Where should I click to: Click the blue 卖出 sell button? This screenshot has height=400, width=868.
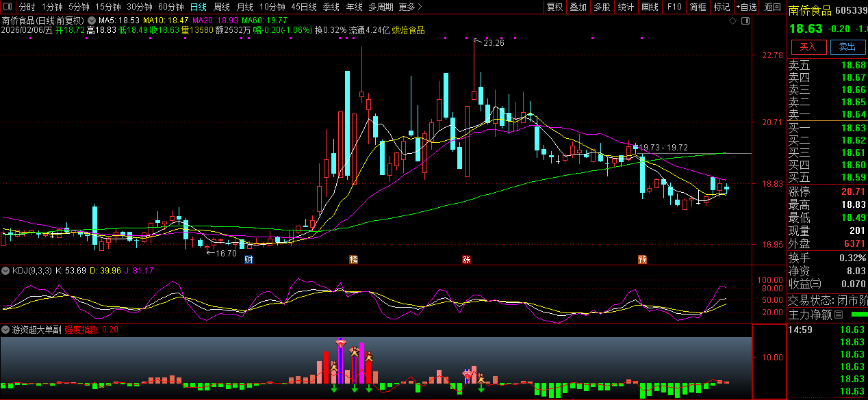point(847,46)
